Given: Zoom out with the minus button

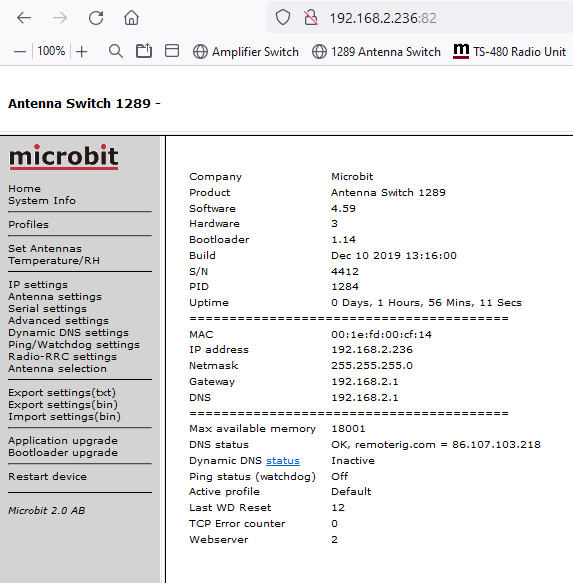Looking at the screenshot, I should [x=20, y=51].
